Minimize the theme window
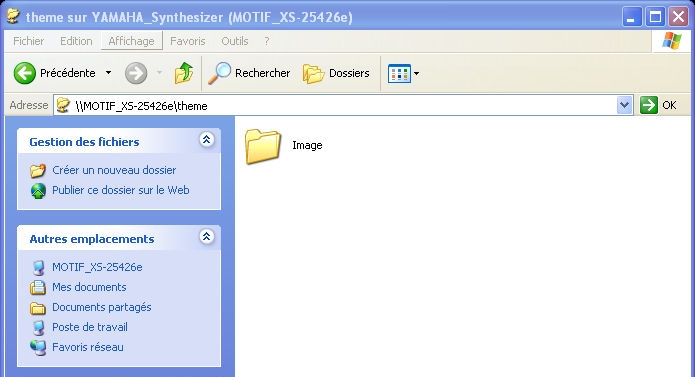Image resolution: width=695 pixels, height=377 pixels. click(x=632, y=17)
